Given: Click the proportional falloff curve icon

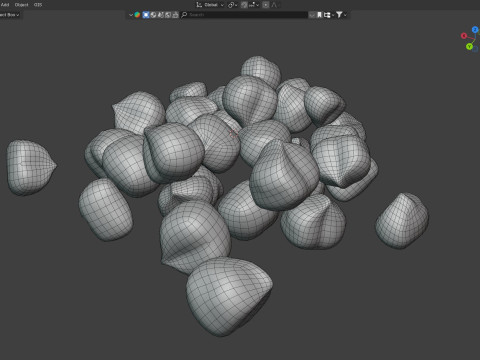Looking at the screenshot, I should pos(274,5).
